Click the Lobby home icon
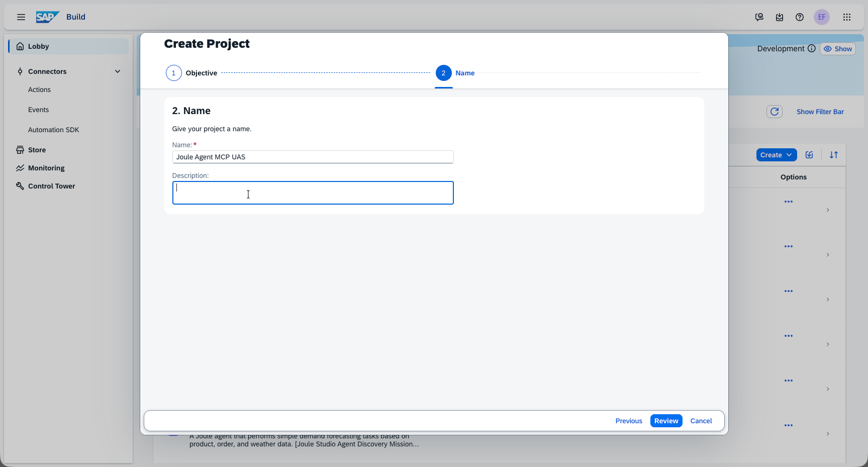868x467 pixels. 20,46
